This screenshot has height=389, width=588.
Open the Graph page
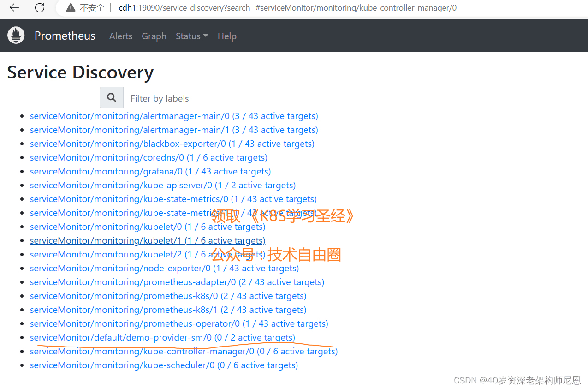tap(154, 36)
